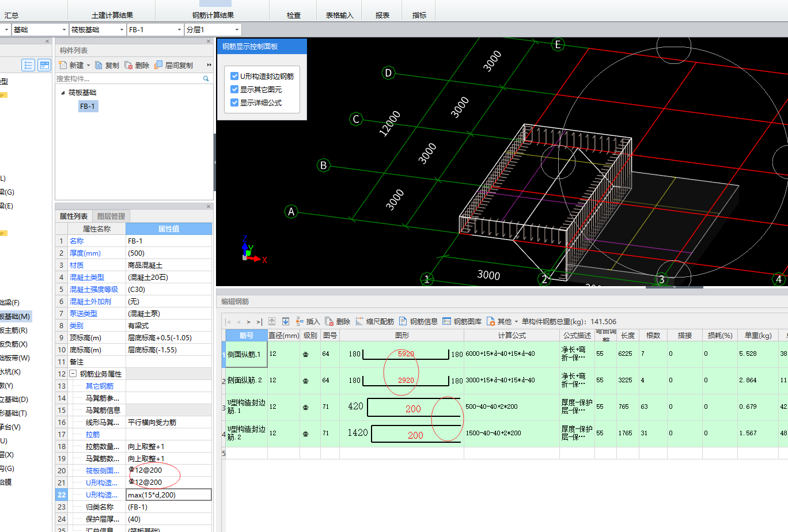
Task: Close the 构件列表 panel
Action: [209, 41]
